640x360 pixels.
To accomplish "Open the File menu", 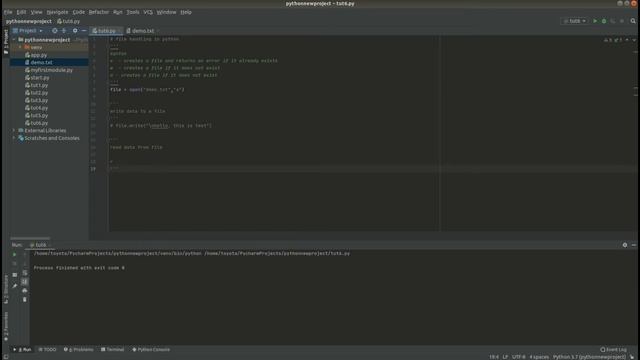I will 8,12.
